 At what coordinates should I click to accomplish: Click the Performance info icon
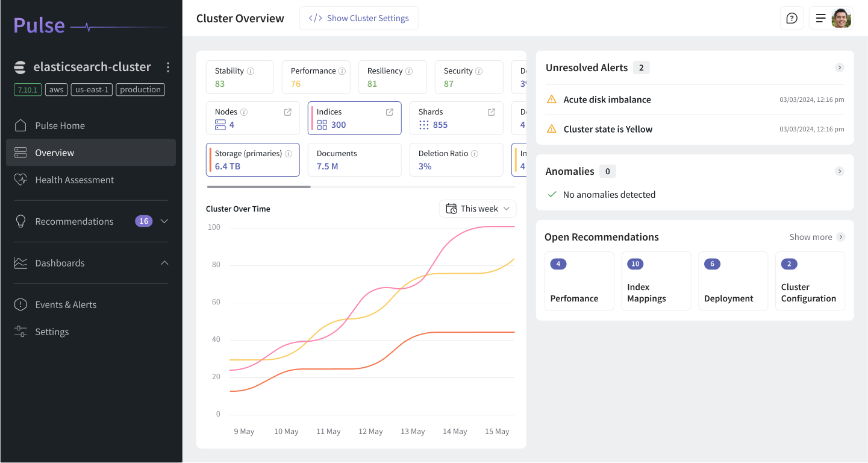tap(342, 71)
